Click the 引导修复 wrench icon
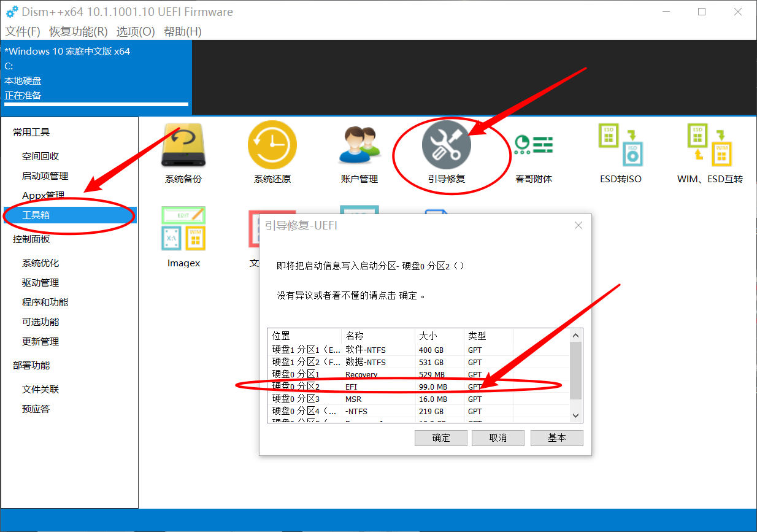Viewport: 757px width, 532px height. pyautogui.click(x=446, y=145)
